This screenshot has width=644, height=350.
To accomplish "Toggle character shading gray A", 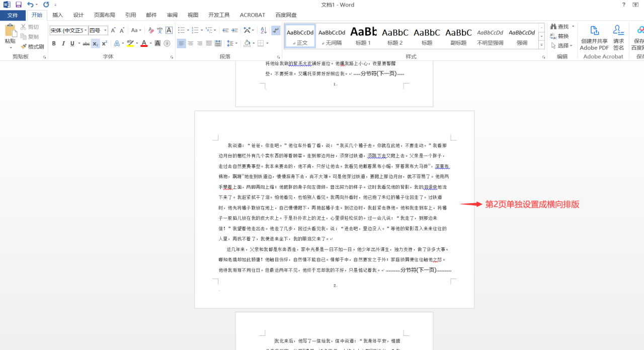I will (157, 43).
